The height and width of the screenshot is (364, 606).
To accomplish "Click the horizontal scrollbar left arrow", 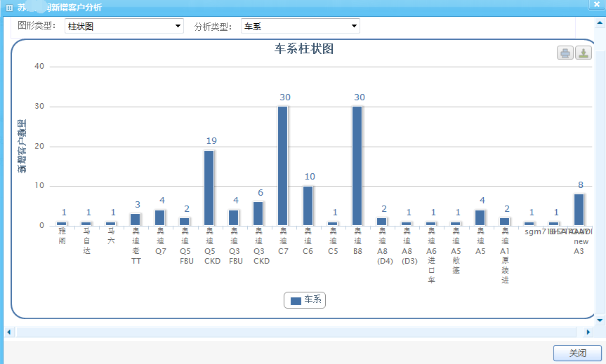I will pyautogui.click(x=8, y=332).
